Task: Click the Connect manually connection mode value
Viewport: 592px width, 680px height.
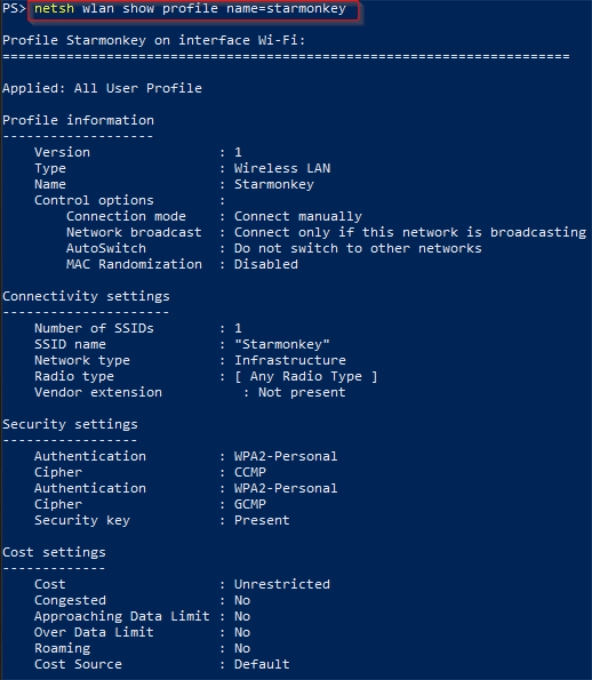Action: click(x=298, y=216)
